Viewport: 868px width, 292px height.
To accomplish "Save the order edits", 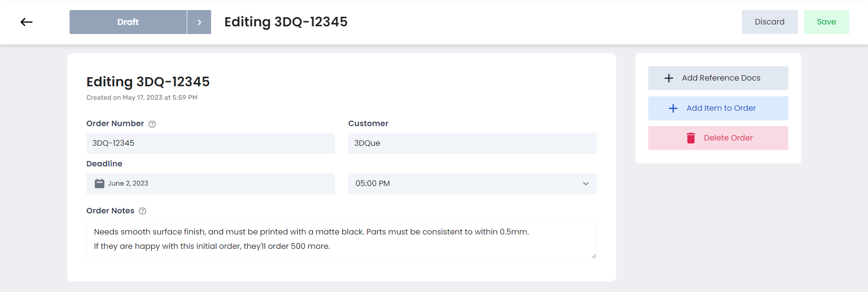I will coord(826,22).
